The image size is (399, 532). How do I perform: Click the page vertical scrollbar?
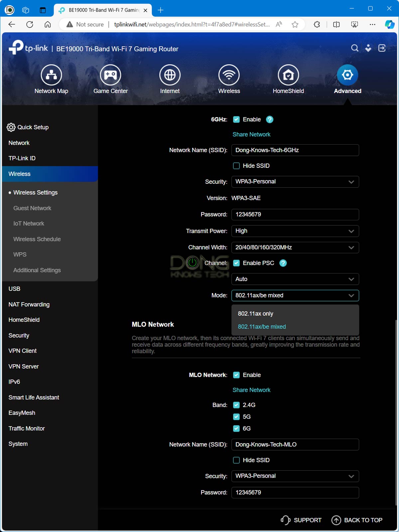click(396, 412)
